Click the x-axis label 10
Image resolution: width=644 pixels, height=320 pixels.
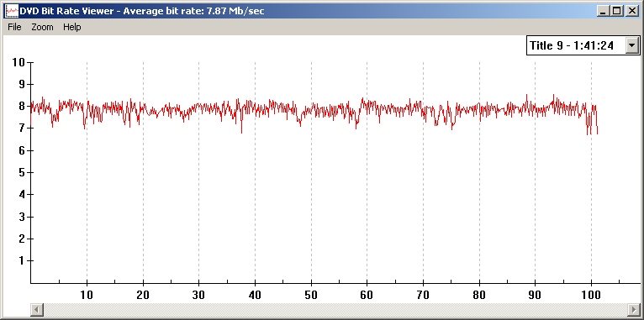point(87,295)
